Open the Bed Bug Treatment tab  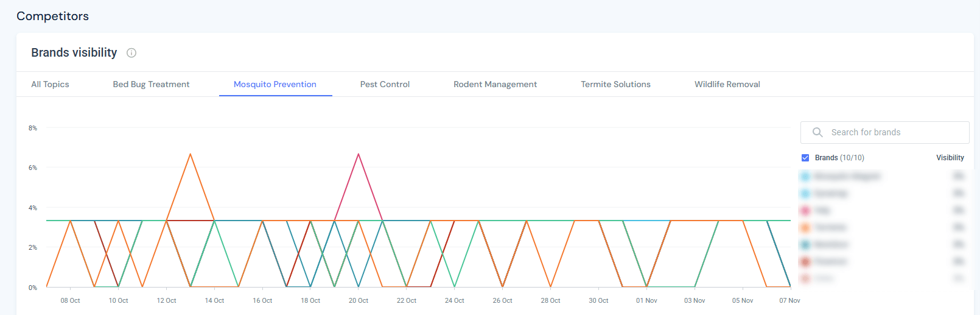pyautogui.click(x=151, y=84)
